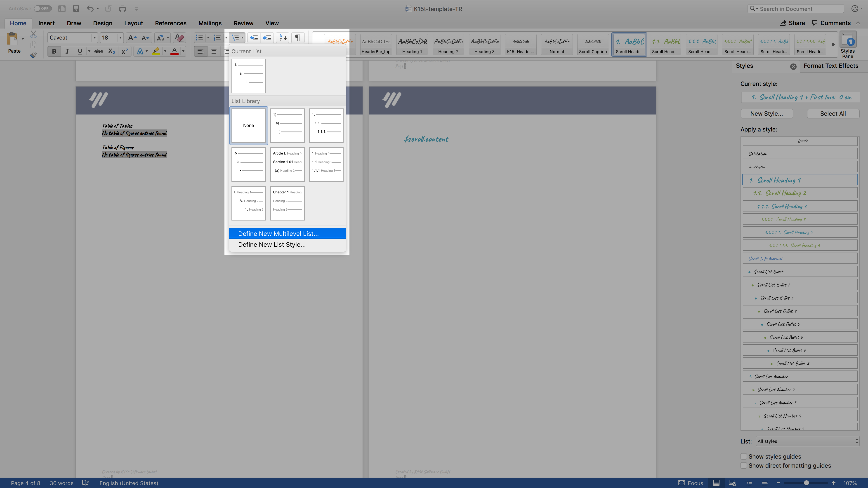Enable Show styles guides checkbox
The width and height of the screenshot is (868, 488).
[x=744, y=456]
